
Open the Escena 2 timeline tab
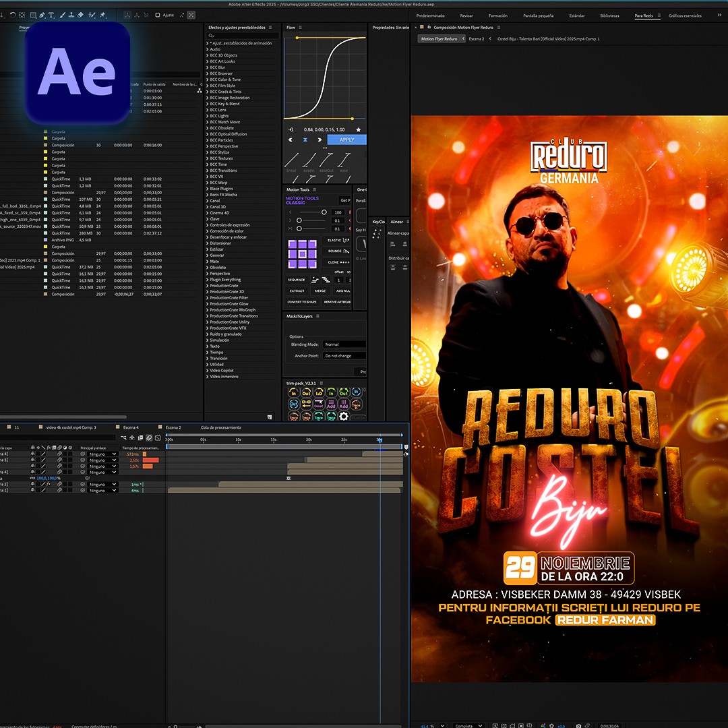point(173,427)
